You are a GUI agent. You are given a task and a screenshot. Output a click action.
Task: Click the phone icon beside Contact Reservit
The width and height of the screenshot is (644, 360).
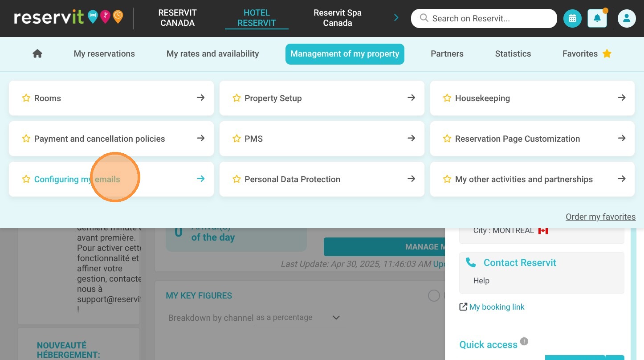coord(471,262)
